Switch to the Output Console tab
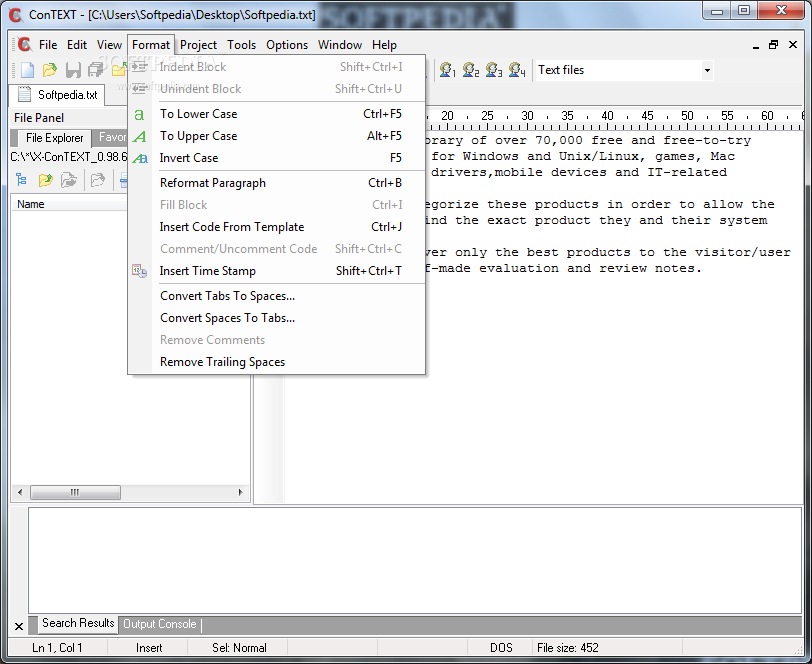812x664 pixels. (160, 624)
